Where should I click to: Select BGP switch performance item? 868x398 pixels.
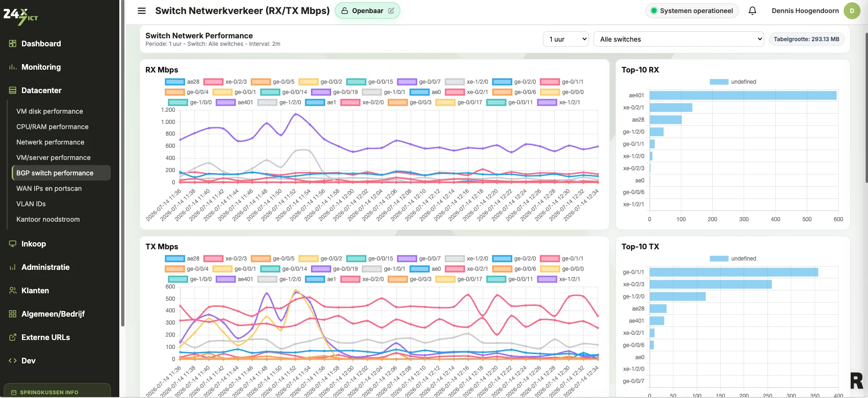tap(61, 173)
